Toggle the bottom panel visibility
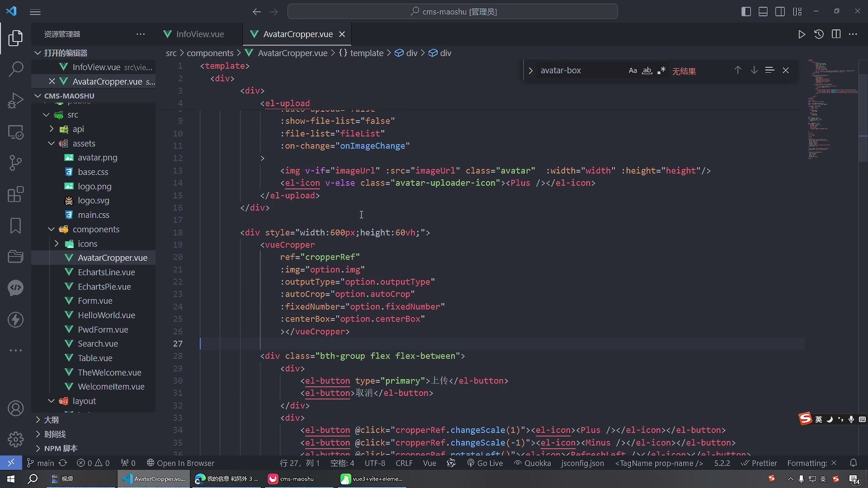 763,11
